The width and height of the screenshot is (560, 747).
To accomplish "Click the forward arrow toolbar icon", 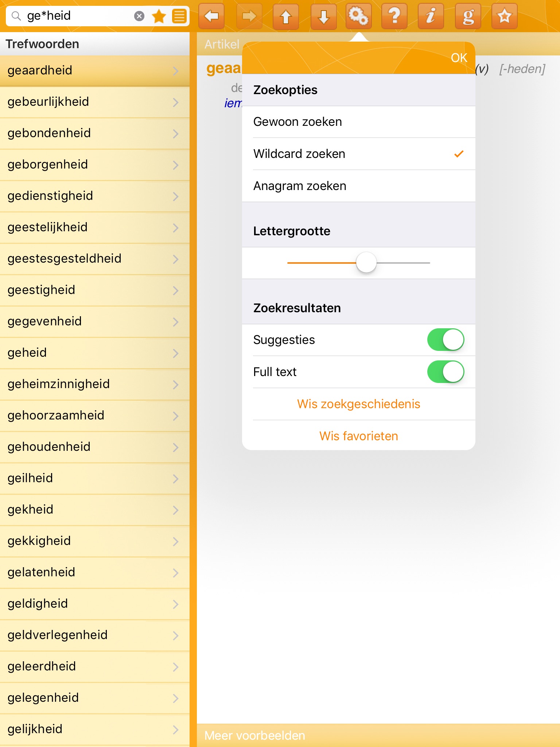I will point(249,16).
